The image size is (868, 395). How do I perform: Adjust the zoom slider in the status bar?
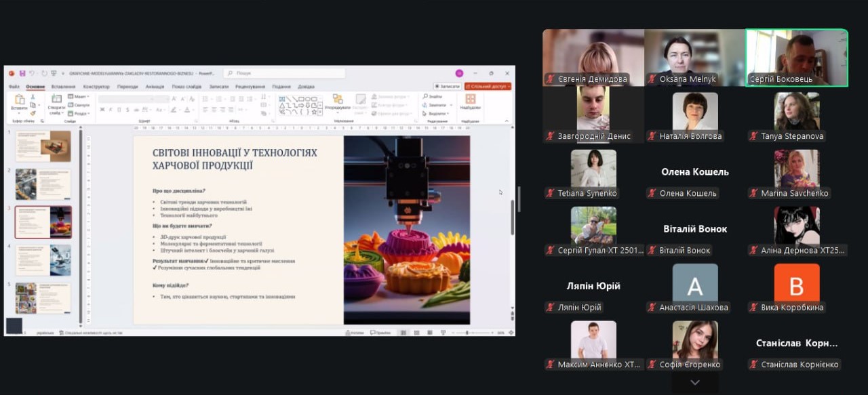pos(467,333)
